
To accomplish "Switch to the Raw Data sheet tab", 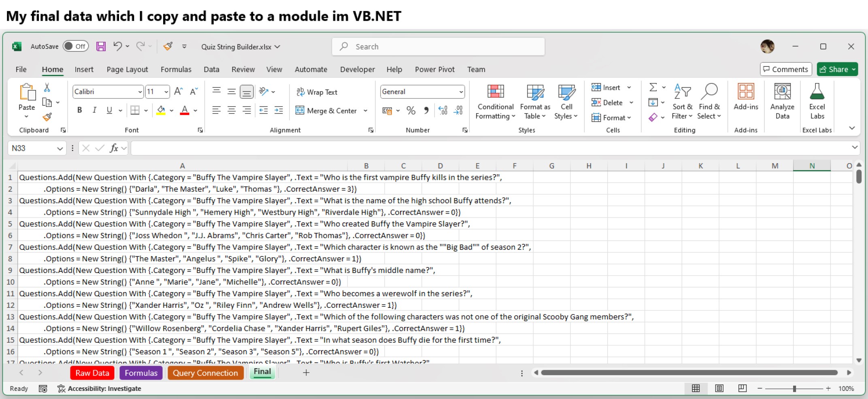I will (x=92, y=373).
